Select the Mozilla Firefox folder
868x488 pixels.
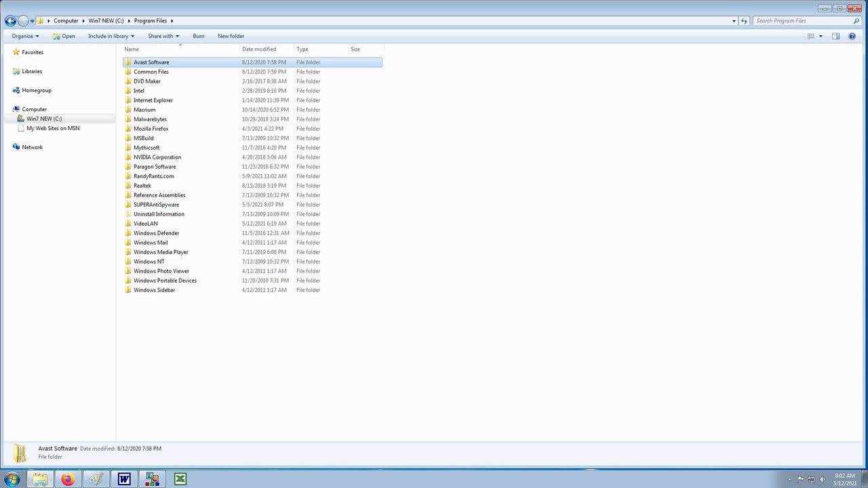tap(151, 128)
